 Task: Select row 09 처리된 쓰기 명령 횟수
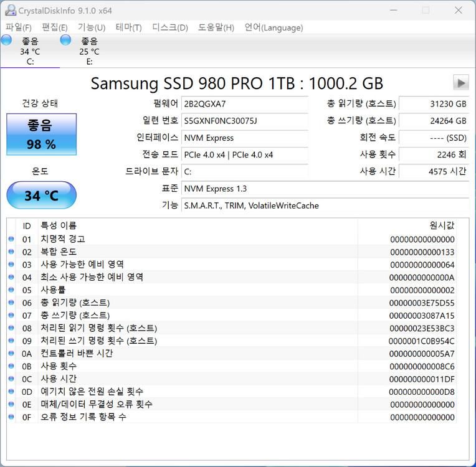pyautogui.click(x=232, y=341)
